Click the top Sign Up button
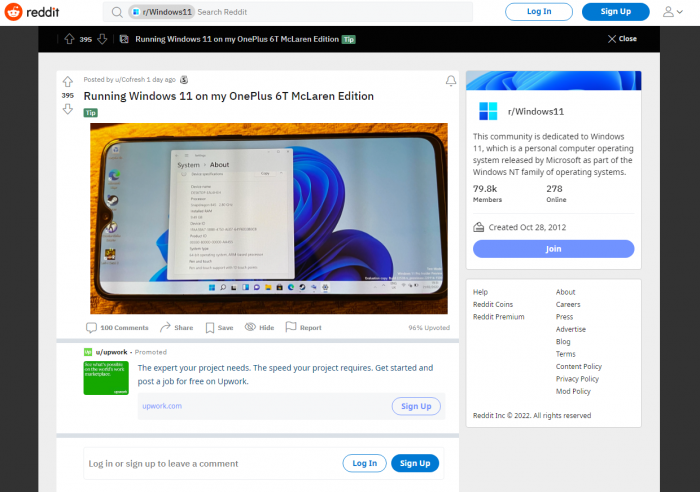700x492 pixels. point(616,12)
